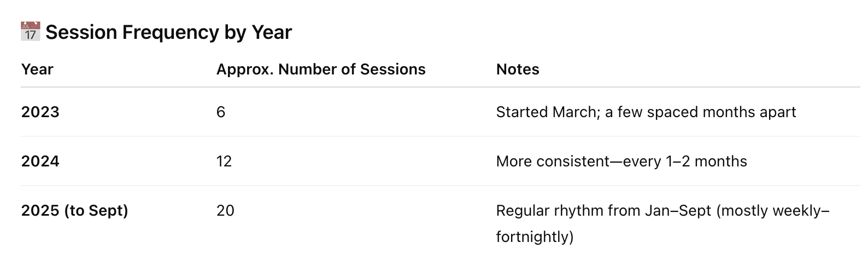Click the session count '20' cell
Viewport: 868px width, 277px height.
[225, 211]
